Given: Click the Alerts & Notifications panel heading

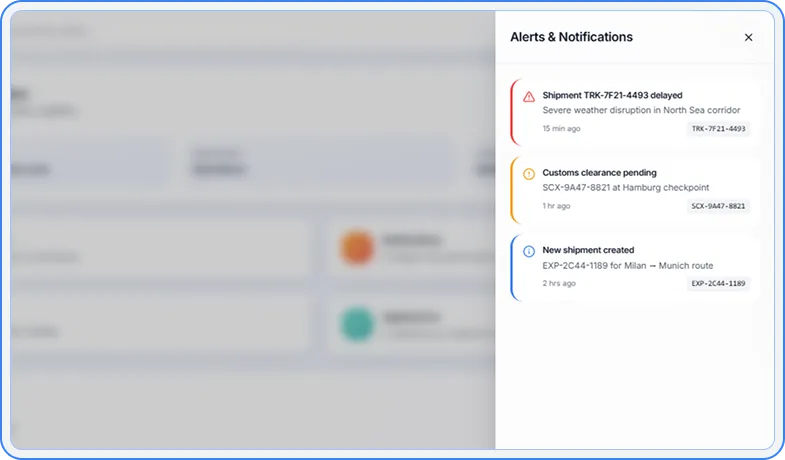Looking at the screenshot, I should click(x=571, y=37).
